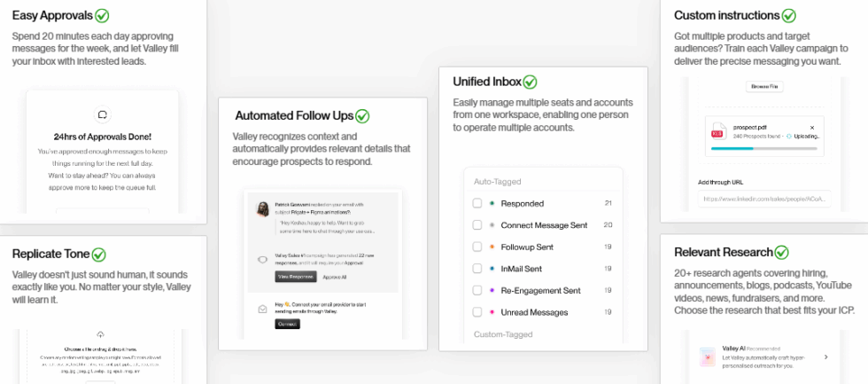Select the Unread Messages checkbox
Screen dimensions: 868x384
click(x=477, y=312)
